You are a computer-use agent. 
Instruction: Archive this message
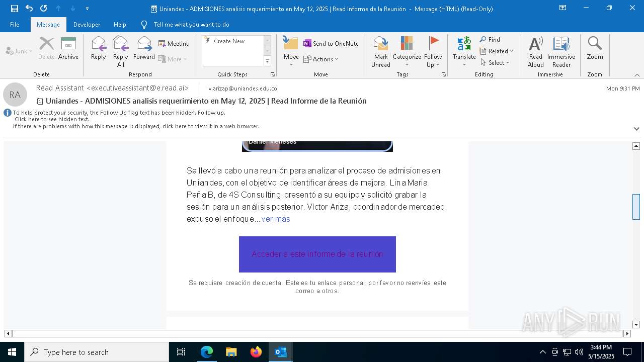click(x=68, y=49)
